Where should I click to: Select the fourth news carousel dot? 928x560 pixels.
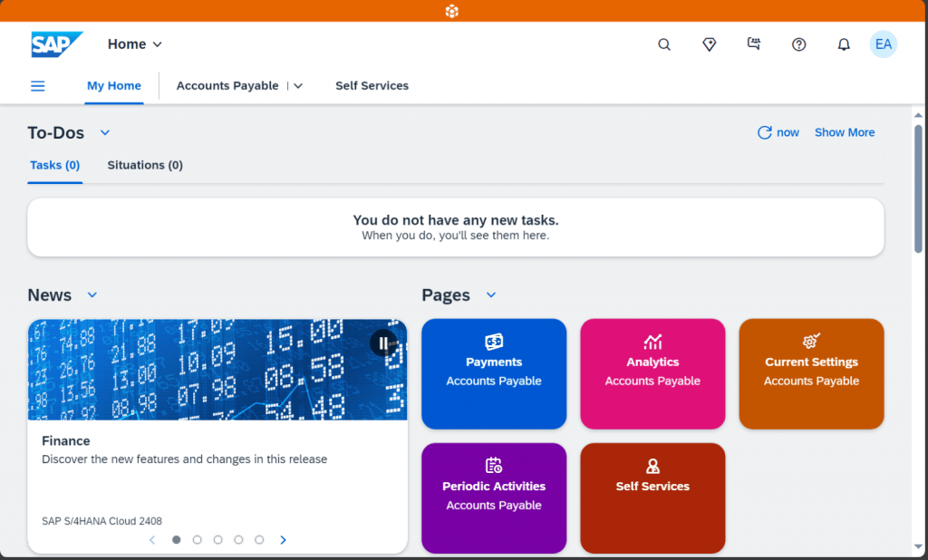tap(238, 540)
